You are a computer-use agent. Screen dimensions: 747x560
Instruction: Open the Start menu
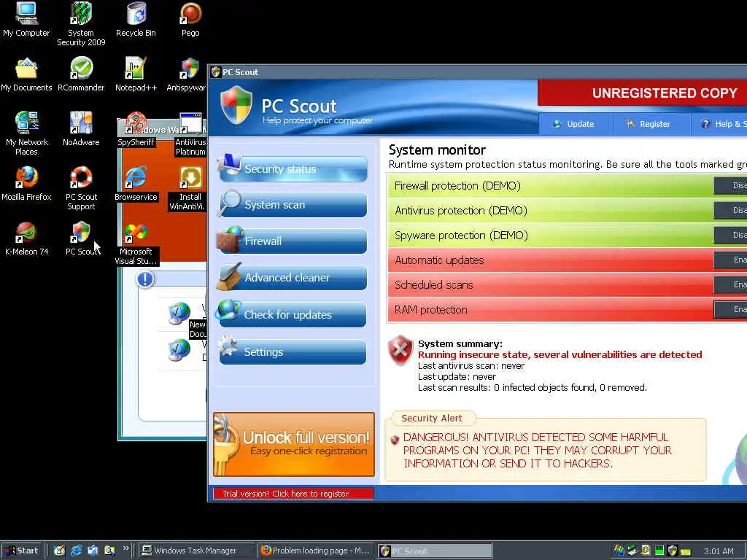23,551
